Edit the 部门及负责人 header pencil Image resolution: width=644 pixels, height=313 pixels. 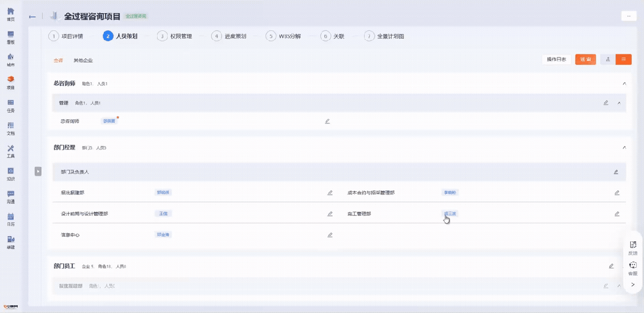[x=616, y=172]
